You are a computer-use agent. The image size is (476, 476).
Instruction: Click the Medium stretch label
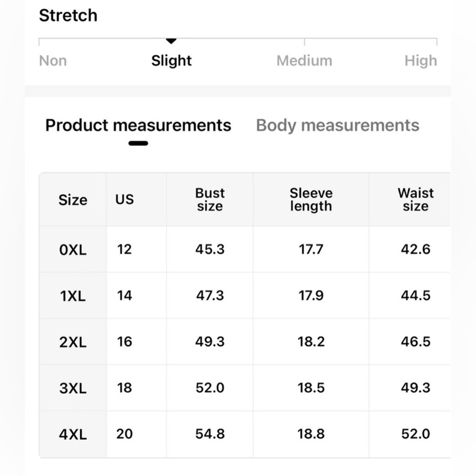[304, 61]
